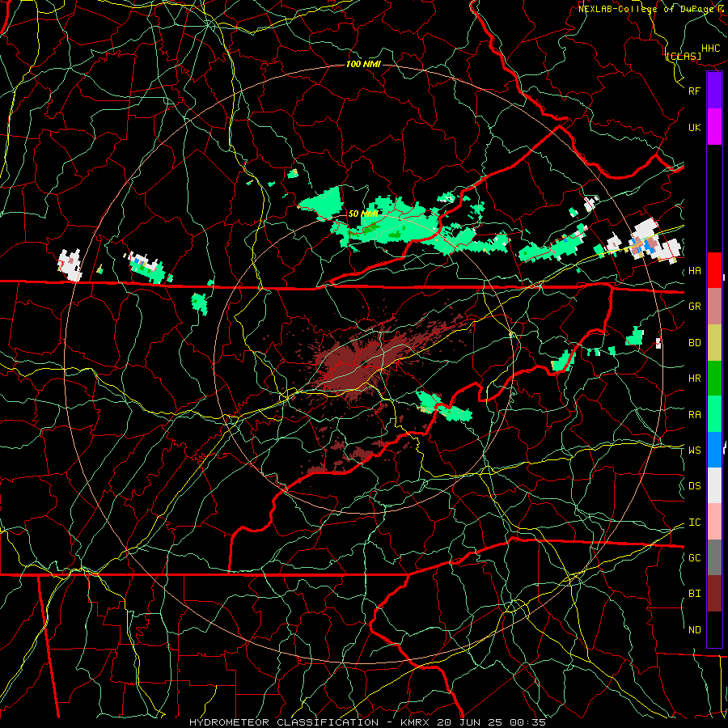Image resolution: width=728 pixels, height=728 pixels.
Task: Click the HR legend label
Action: click(694, 379)
